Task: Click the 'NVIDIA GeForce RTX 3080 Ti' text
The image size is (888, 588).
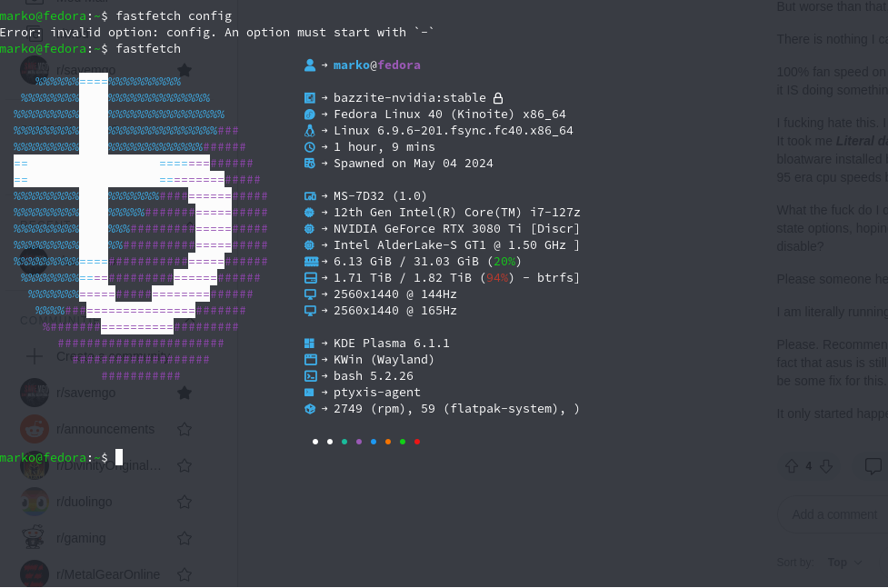Action: [x=427, y=229]
